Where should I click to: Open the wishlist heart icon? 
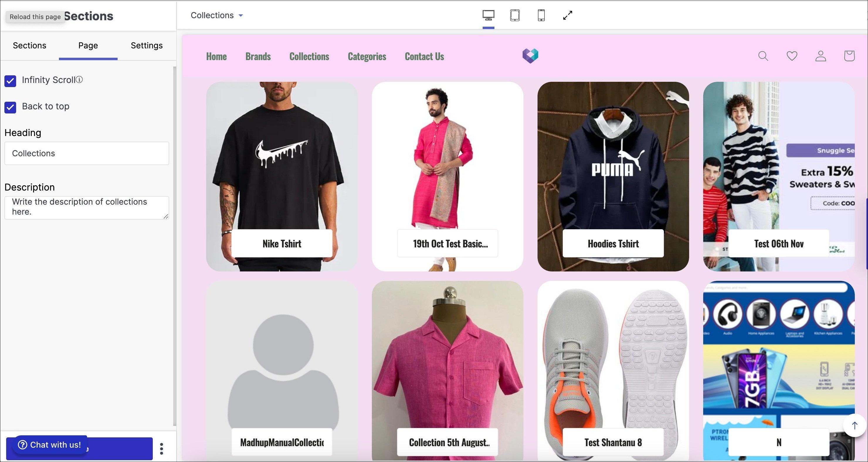791,56
